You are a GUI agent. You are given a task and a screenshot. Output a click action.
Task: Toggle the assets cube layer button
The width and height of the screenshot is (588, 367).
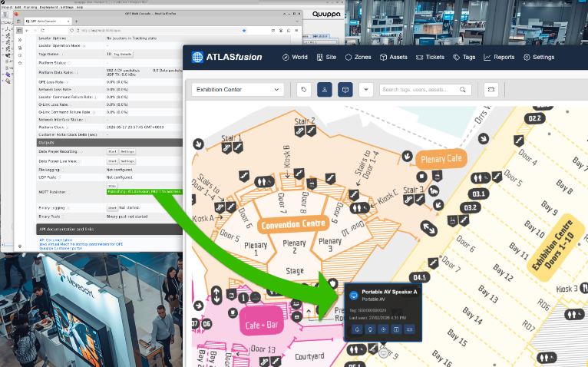345,90
